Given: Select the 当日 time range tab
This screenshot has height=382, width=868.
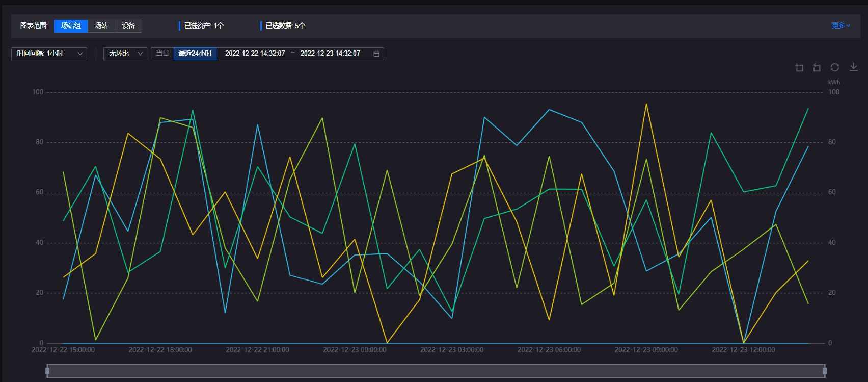Looking at the screenshot, I should [x=162, y=54].
